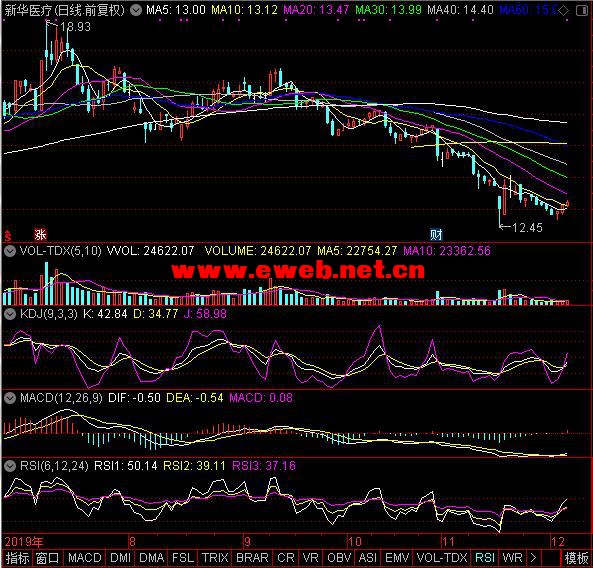This screenshot has width=593, height=568.
Task: Click the blue MA60 label
Action: [x=528, y=10]
